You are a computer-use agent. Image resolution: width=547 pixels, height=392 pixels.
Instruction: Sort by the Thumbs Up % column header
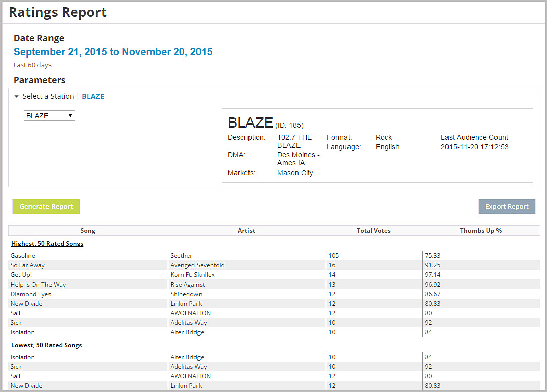pos(480,231)
